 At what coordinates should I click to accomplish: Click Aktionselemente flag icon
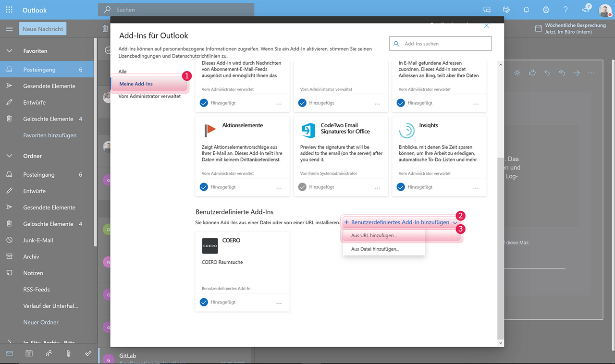(210, 131)
